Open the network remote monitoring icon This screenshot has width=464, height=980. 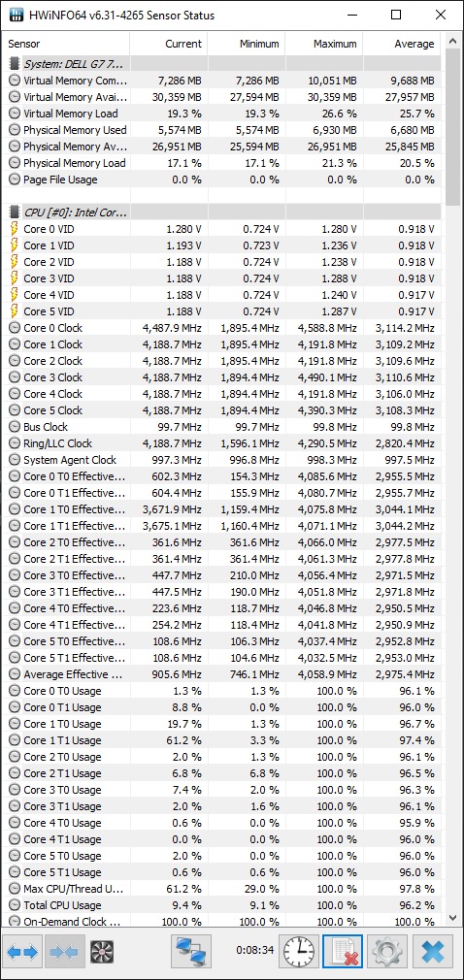click(190, 952)
